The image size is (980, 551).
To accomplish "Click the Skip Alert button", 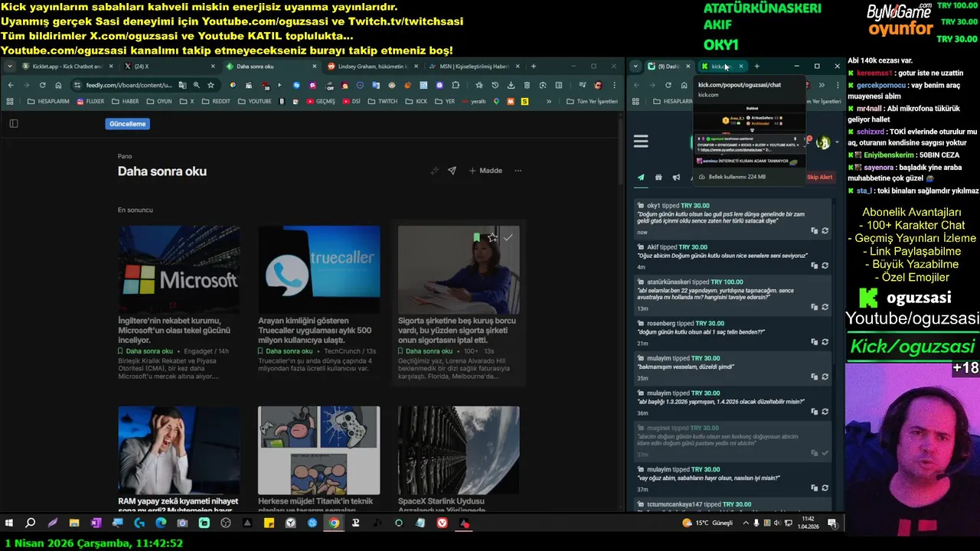I will coord(819,178).
